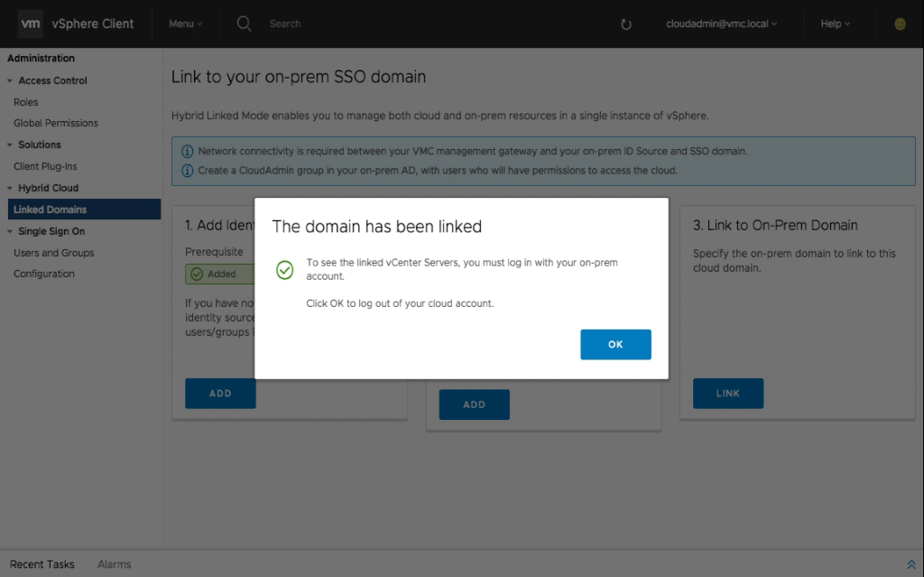Click the search magnifier icon

[x=244, y=23]
